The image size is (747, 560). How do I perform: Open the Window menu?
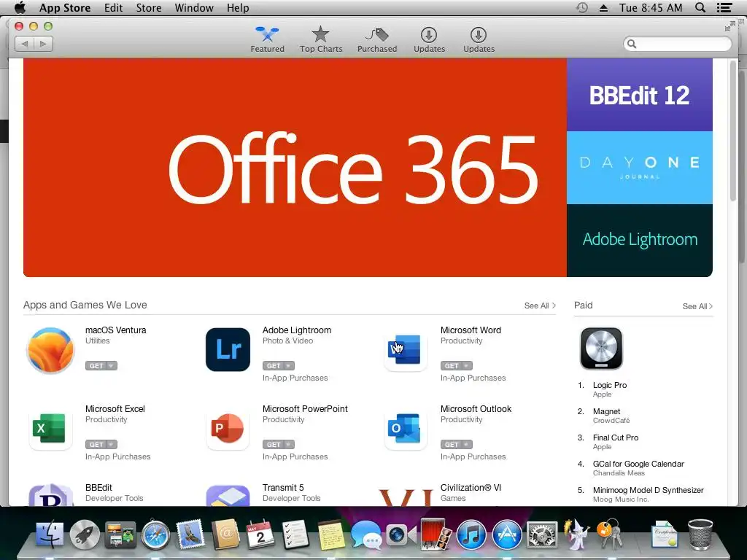pyautogui.click(x=194, y=7)
